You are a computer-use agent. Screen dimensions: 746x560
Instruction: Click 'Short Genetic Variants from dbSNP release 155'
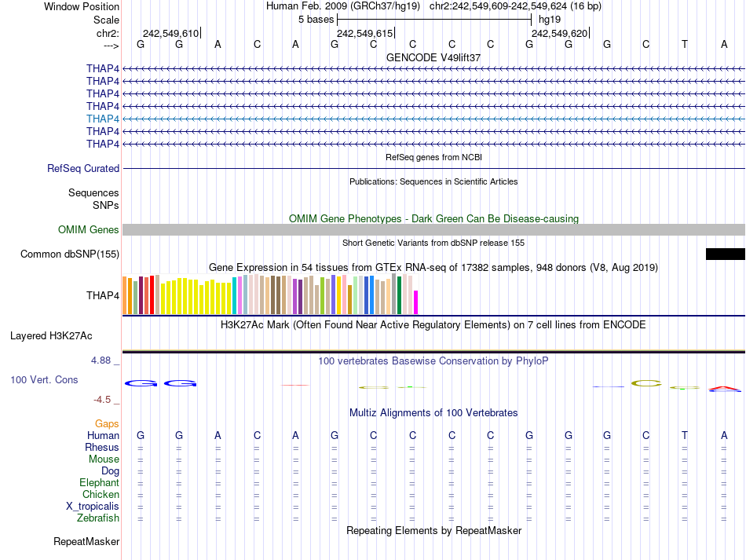[433, 243]
